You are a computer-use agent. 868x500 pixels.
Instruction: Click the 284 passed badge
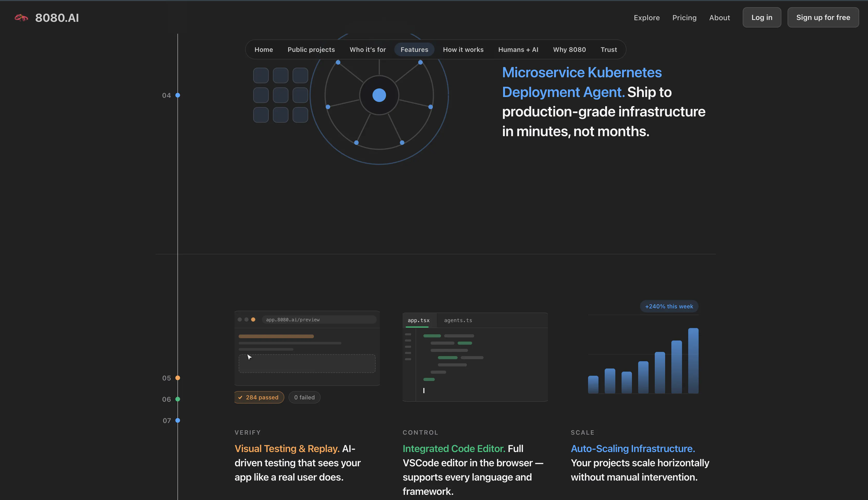tap(259, 397)
